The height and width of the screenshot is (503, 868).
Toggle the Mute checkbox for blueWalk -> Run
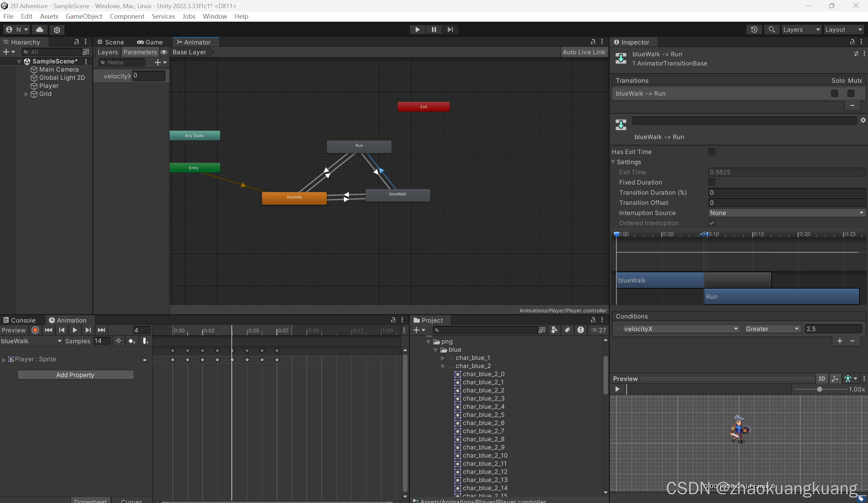click(851, 93)
